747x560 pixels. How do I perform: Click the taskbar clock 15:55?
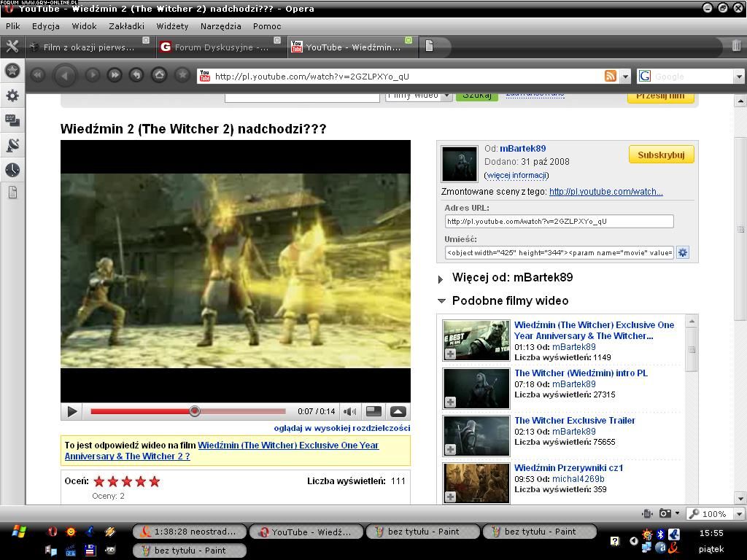pos(711,533)
